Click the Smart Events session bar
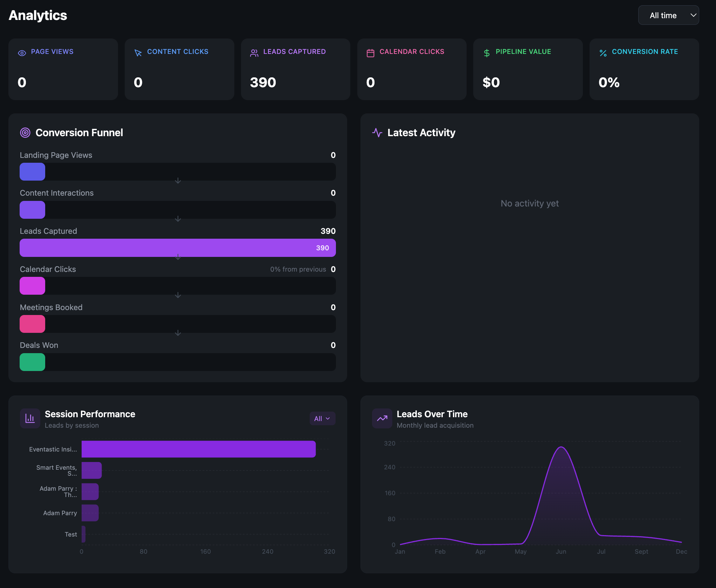Viewport: 716px width, 588px height. (x=91, y=470)
